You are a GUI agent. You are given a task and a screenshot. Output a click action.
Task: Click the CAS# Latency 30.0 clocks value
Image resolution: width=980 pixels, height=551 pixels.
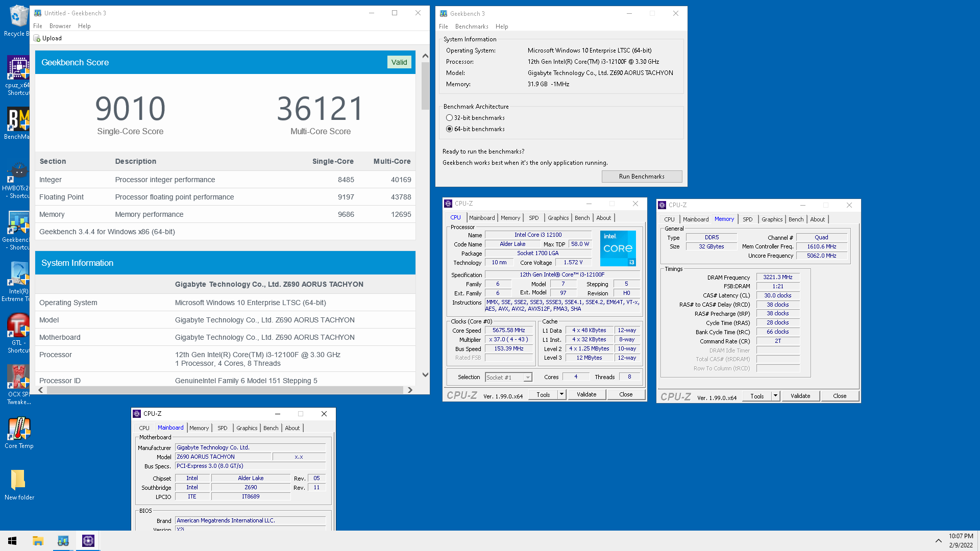point(777,296)
